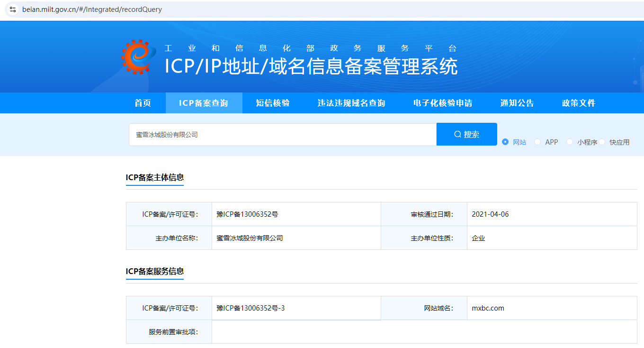Open 通知公告 tab

pos(517,103)
